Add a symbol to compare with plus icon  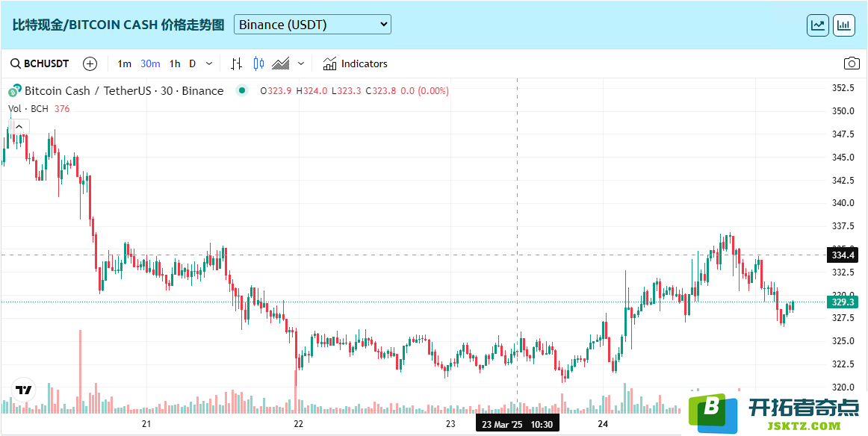click(90, 63)
